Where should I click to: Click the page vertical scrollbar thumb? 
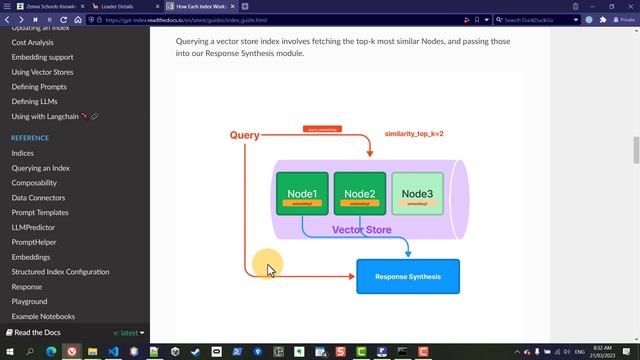(636, 150)
